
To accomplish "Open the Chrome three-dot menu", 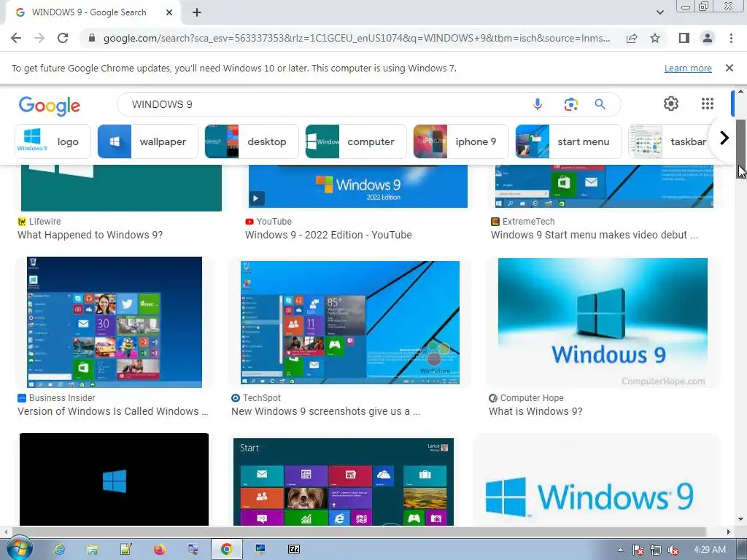I will click(731, 38).
